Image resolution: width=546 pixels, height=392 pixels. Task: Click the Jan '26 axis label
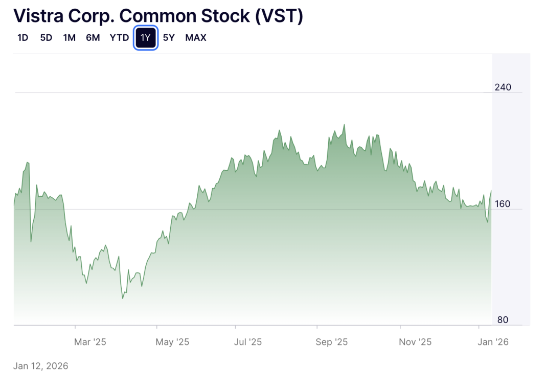coord(493,342)
